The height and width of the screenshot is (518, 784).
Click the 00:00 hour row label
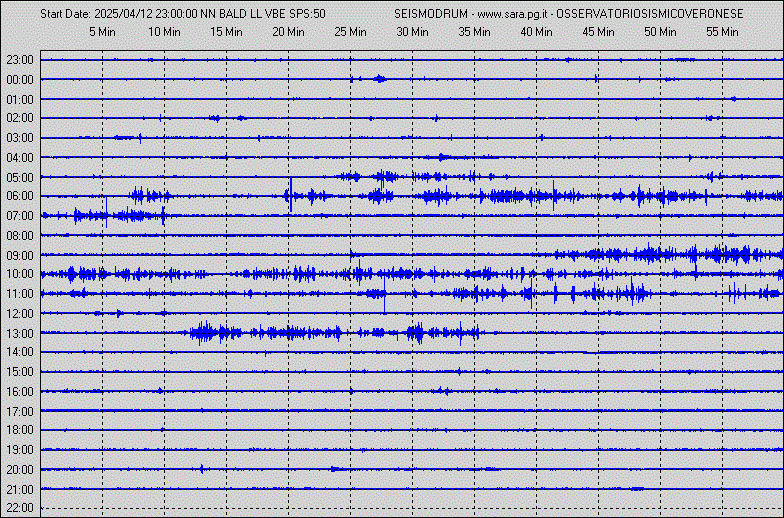[x=20, y=80]
